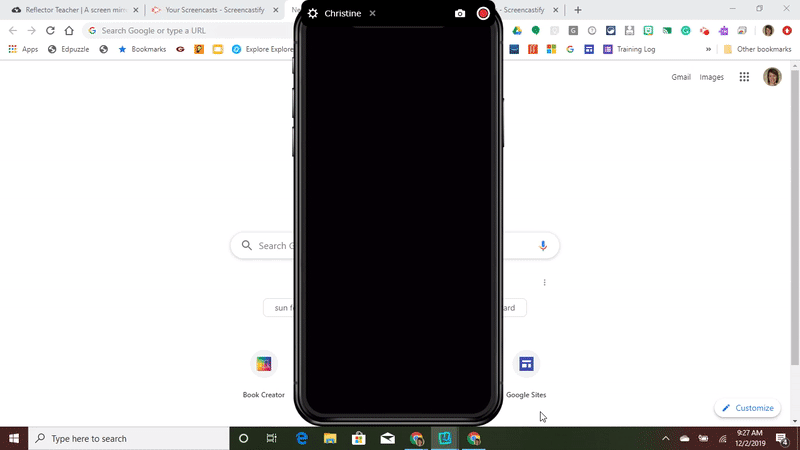Open Google account avatar on page
This screenshot has width=800, height=450.
pyautogui.click(x=772, y=77)
